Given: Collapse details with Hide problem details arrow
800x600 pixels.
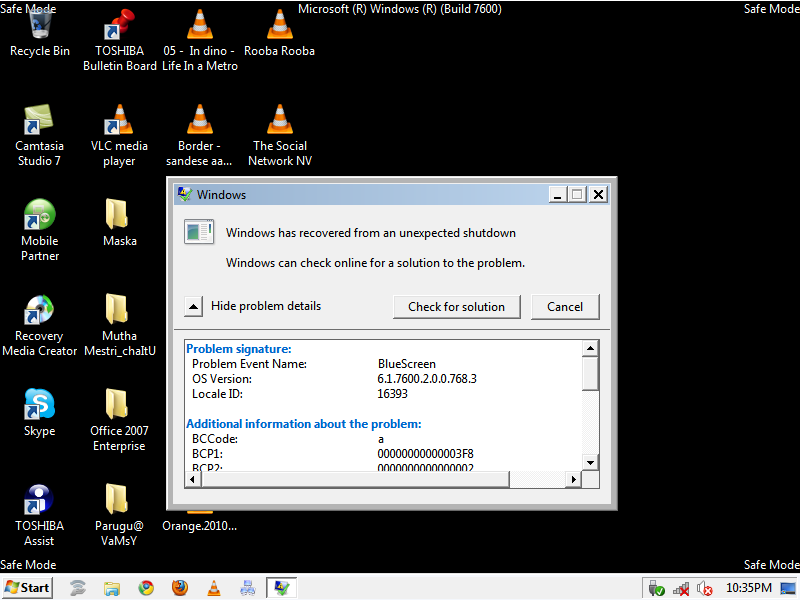Looking at the screenshot, I should pos(193,307).
